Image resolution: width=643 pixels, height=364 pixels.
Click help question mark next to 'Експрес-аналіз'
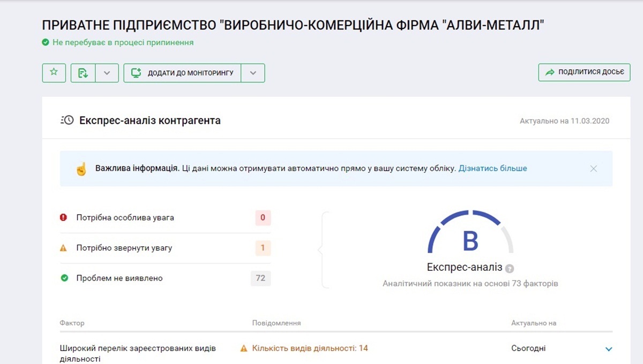tap(510, 269)
